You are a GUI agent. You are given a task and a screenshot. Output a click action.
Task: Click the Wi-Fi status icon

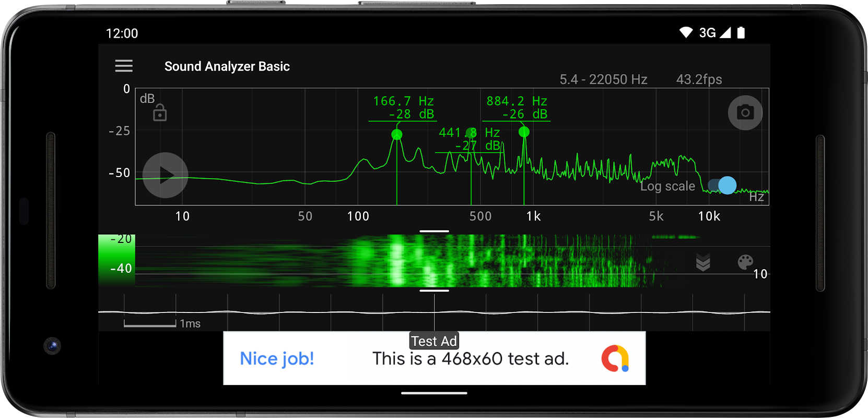coord(686,33)
